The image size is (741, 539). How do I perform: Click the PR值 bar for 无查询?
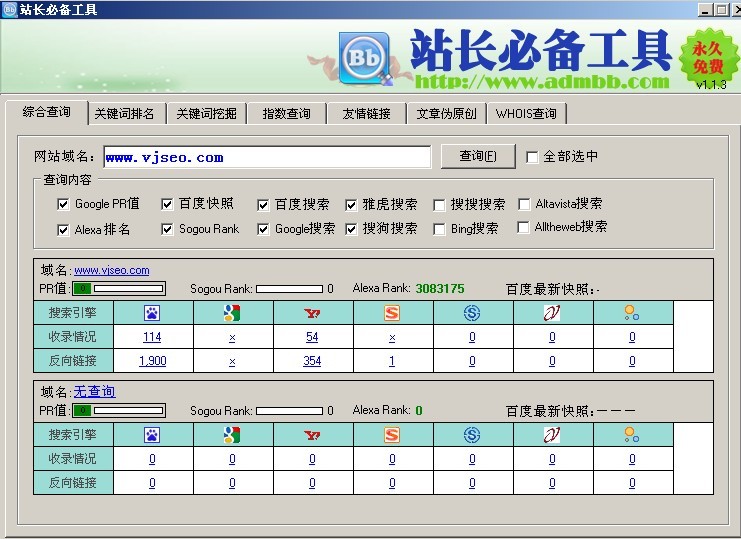point(119,411)
